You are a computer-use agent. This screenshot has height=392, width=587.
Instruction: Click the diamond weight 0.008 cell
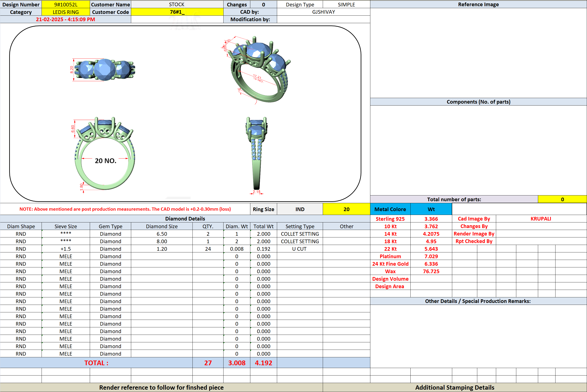tap(237, 249)
